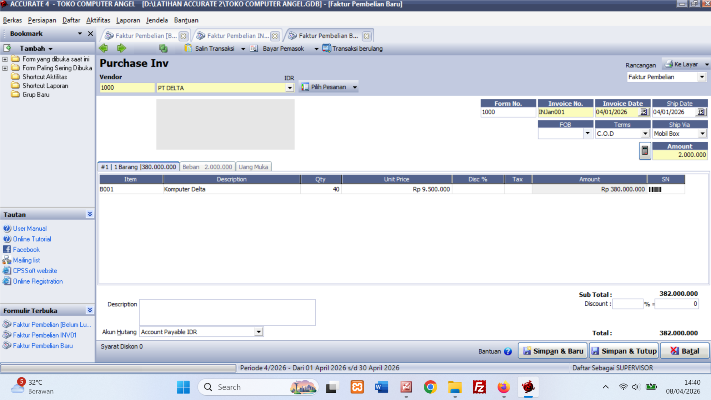Switch to Barang item tab
Viewport: 711px width, 400px height.
(139, 167)
